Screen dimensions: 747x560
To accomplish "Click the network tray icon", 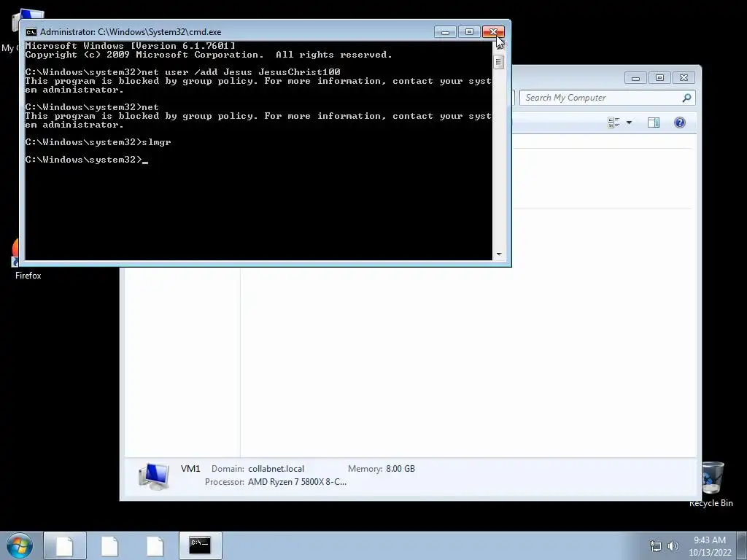I will pos(656,546).
